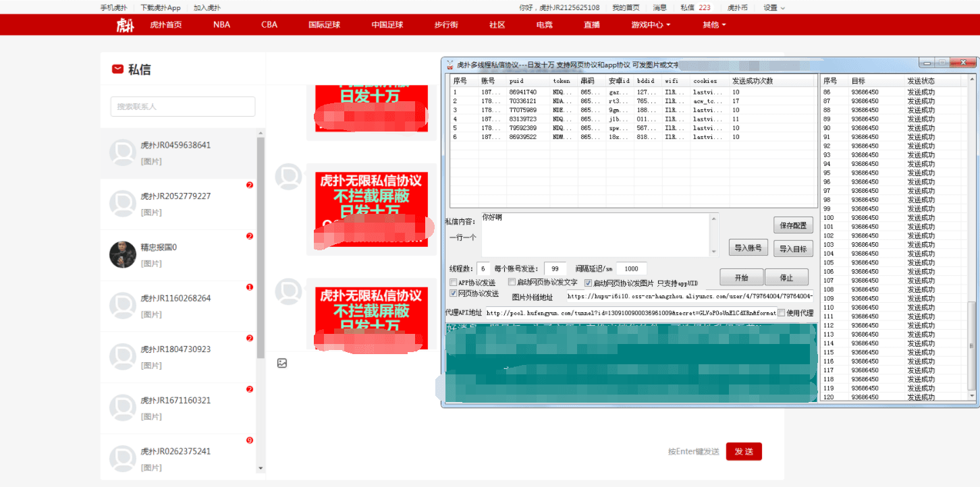Click the 私信内容 text area
Viewport: 980px width, 487px height.
coord(595,234)
